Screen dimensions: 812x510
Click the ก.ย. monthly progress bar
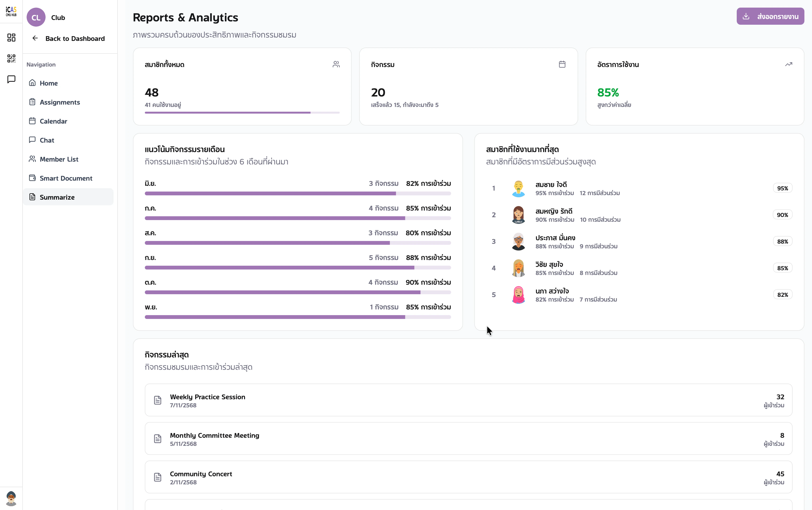coord(298,268)
